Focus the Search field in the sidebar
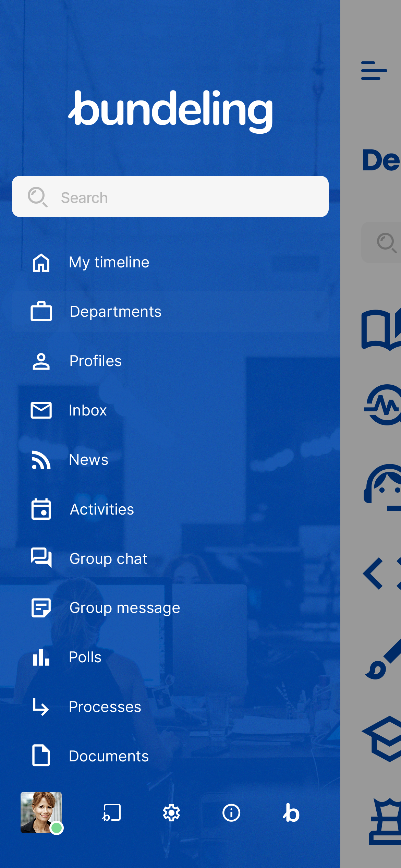Viewport: 401px width, 868px height. [x=170, y=196]
